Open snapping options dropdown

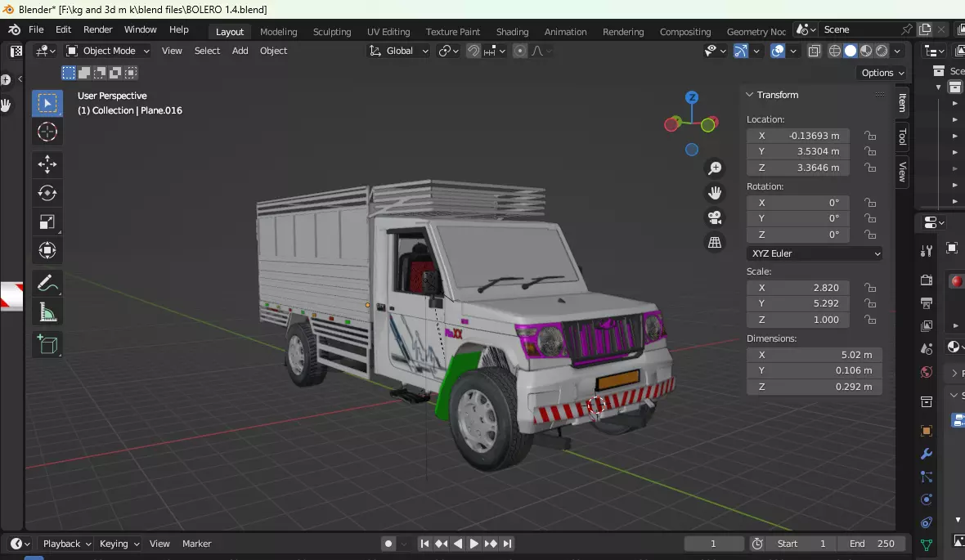(495, 51)
